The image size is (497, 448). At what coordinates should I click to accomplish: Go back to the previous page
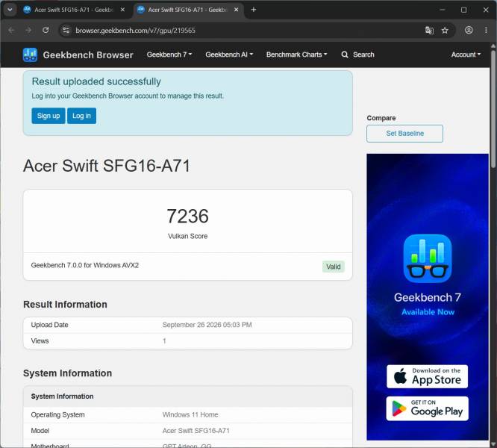pyautogui.click(x=11, y=30)
